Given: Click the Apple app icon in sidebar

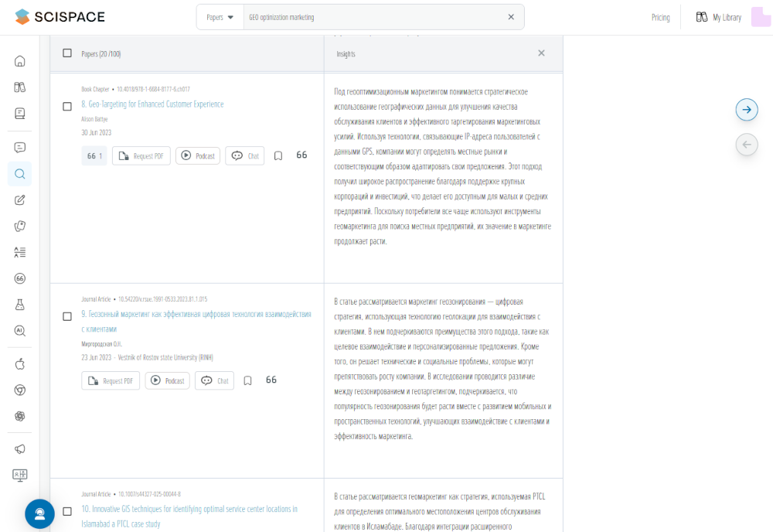Looking at the screenshot, I should (20, 364).
